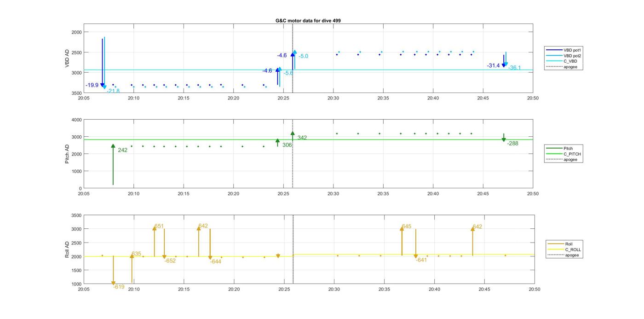Click the "20:50" tick under VBD plot

(x=533, y=98)
